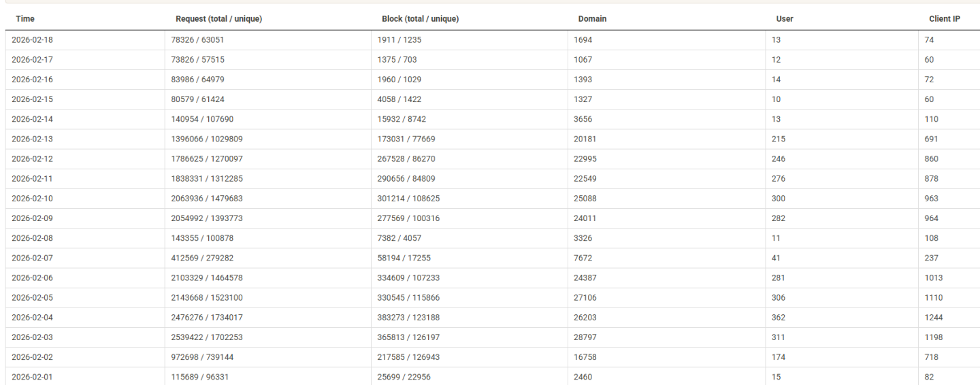Select the User column header
The image size is (980, 385).
point(785,19)
